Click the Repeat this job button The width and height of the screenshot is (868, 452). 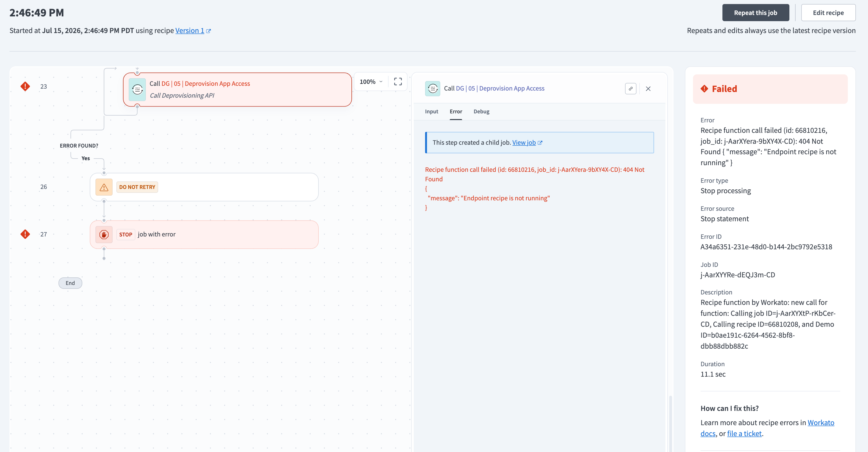(755, 13)
